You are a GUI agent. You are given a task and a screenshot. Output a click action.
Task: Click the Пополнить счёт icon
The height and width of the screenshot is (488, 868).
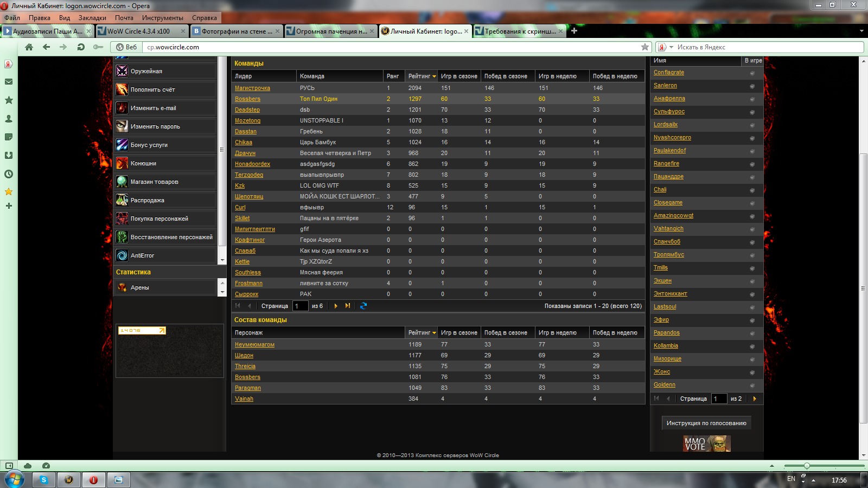pos(122,89)
